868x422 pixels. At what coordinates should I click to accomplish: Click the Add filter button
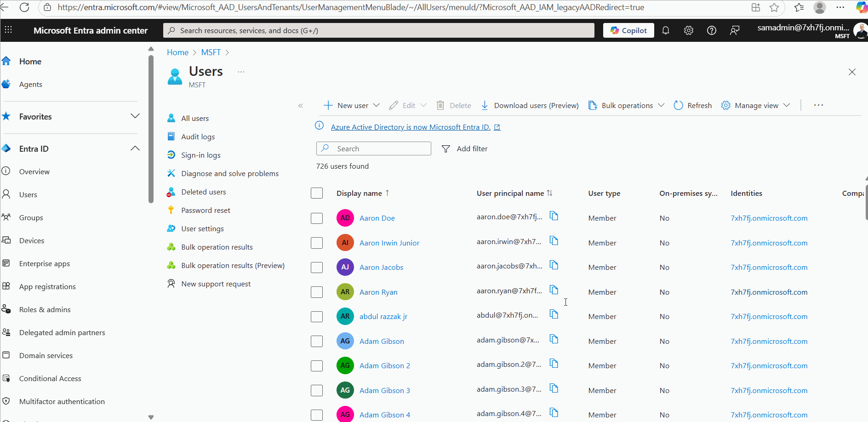465,148
